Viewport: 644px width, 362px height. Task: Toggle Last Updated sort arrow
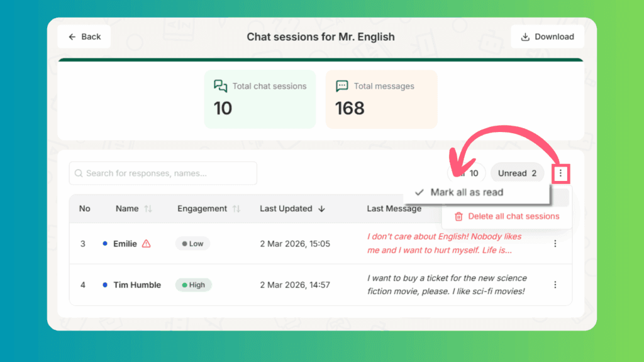321,209
